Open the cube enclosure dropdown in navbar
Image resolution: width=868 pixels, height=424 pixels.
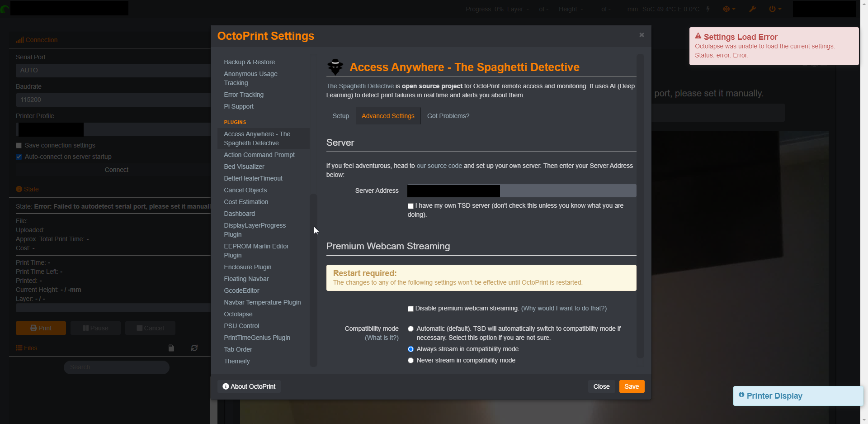tap(729, 9)
